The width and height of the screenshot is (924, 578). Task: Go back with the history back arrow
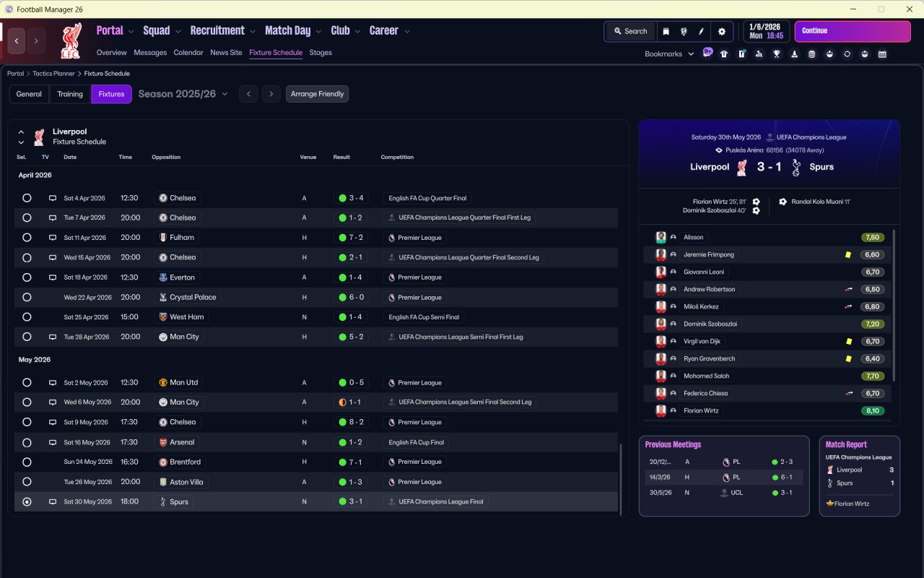coord(17,41)
